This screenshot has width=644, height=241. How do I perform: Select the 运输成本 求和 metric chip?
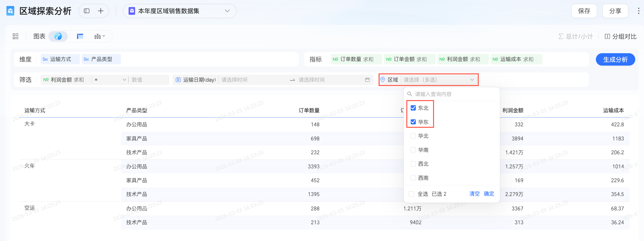pyautogui.click(x=516, y=59)
